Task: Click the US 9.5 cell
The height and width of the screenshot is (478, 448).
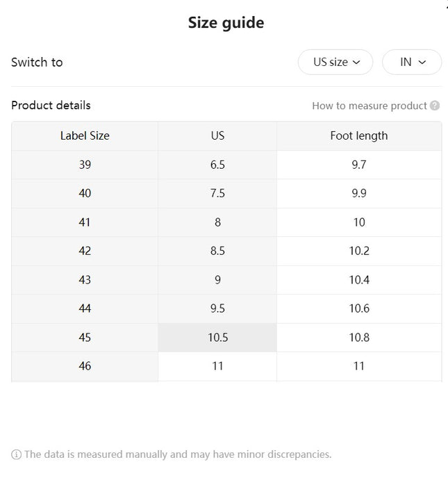Action: (217, 308)
